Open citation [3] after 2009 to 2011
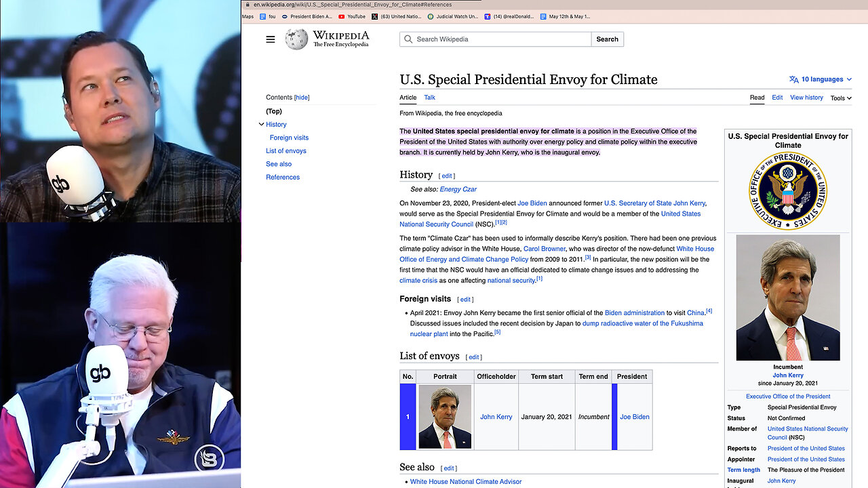 pyautogui.click(x=588, y=258)
